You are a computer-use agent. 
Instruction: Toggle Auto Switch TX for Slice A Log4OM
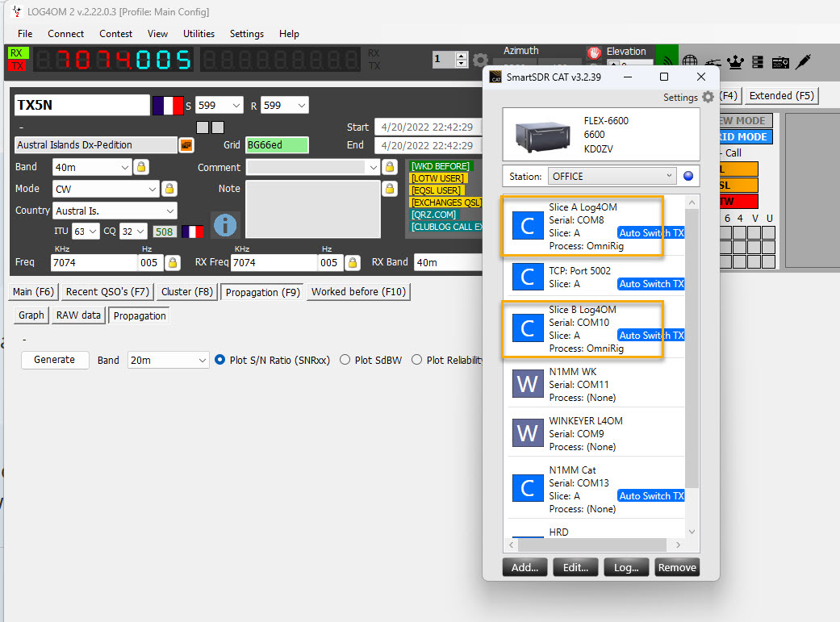tap(651, 233)
